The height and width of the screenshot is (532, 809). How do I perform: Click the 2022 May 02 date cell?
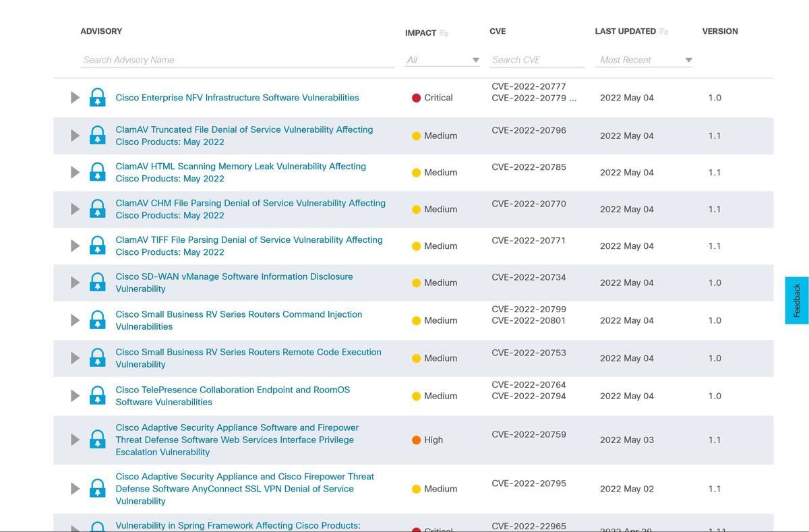[627, 489]
